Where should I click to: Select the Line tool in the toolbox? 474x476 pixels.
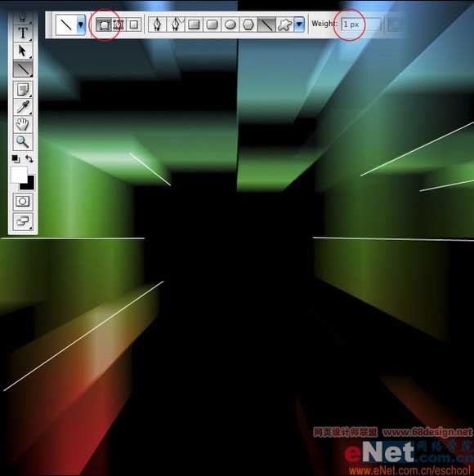[23, 69]
